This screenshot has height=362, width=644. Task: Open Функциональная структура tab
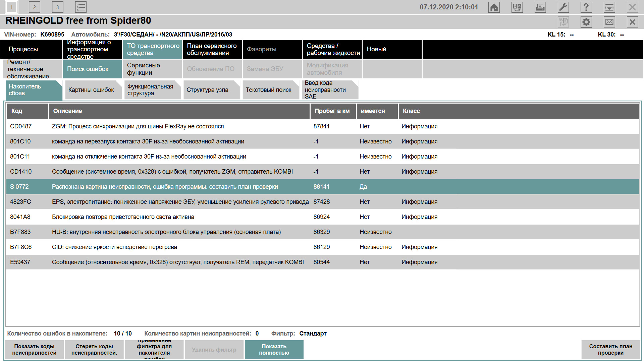[152, 90]
